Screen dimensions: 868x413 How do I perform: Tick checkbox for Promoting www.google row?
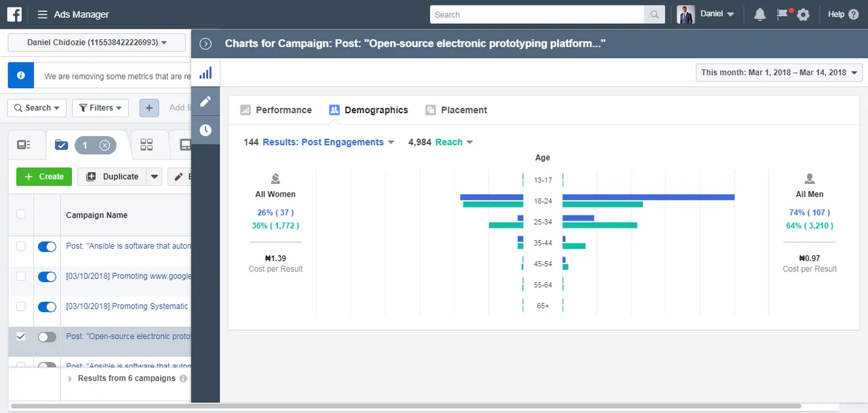[21, 276]
